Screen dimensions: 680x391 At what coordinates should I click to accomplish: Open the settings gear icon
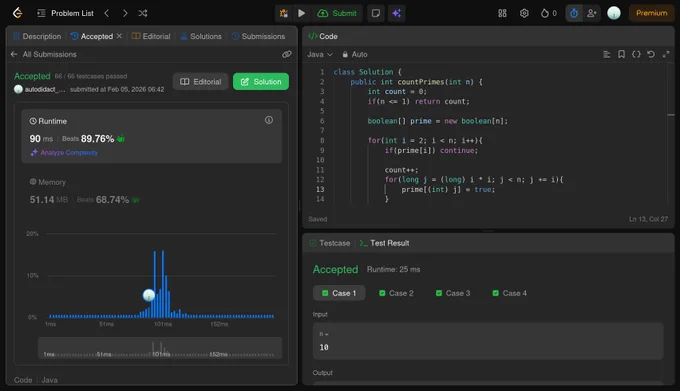[x=524, y=13]
